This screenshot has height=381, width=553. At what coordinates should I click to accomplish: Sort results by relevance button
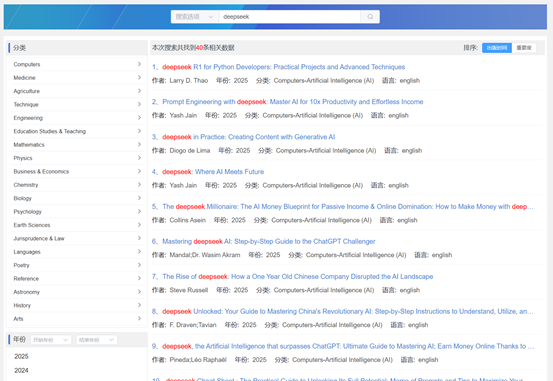pos(524,48)
